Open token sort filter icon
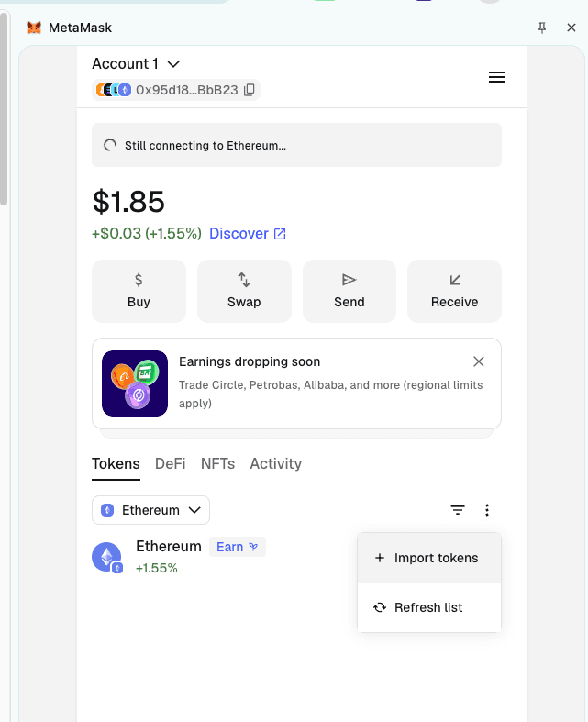The height and width of the screenshot is (722, 588). [x=457, y=510]
